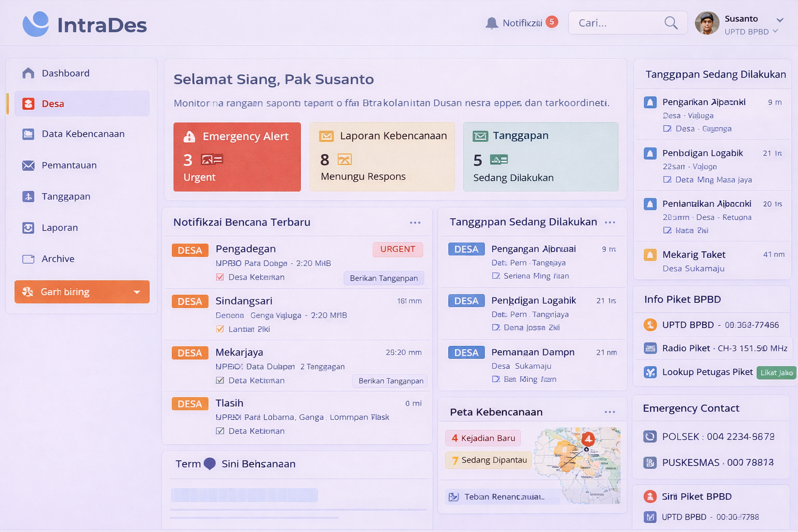
Task: Click the Emergency Alert lock icon
Action: click(190, 137)
